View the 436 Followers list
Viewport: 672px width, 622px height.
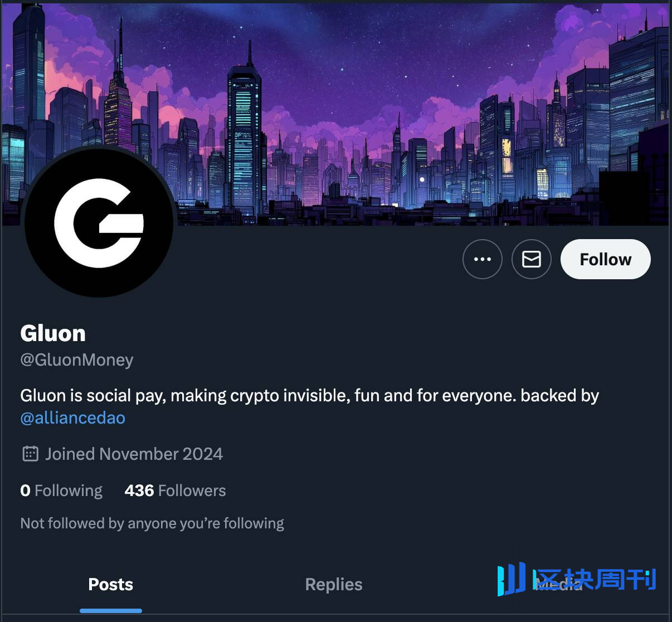pos(176,490)
